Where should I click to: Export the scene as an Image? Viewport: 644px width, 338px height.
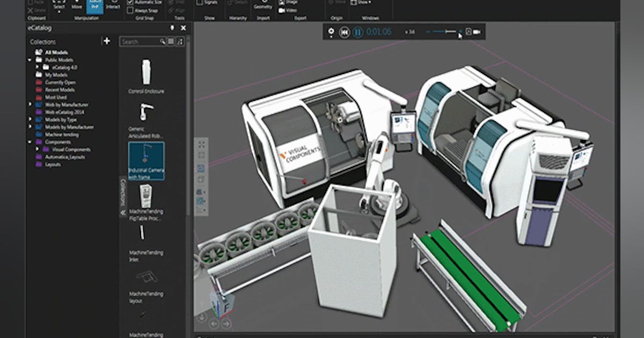[283, 3]
